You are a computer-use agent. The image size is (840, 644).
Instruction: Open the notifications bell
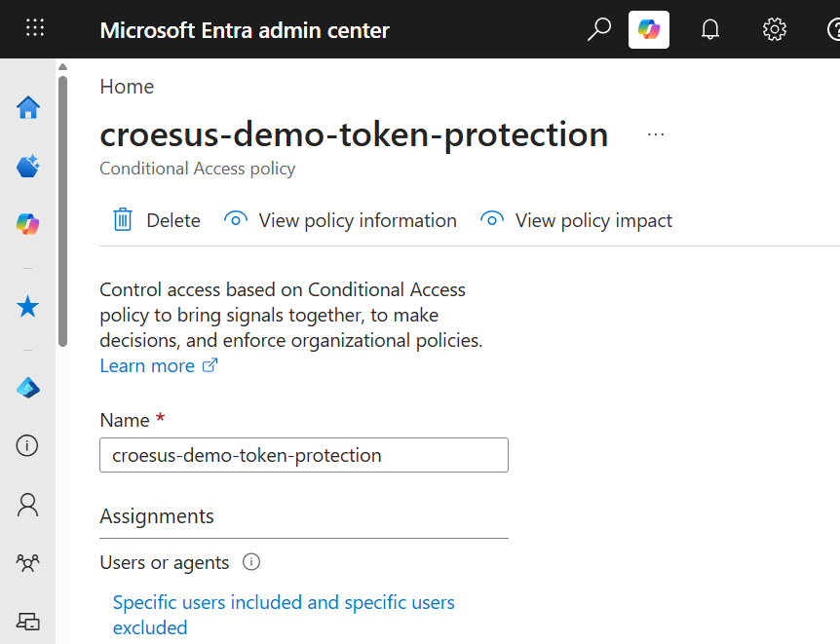[710, 29]
